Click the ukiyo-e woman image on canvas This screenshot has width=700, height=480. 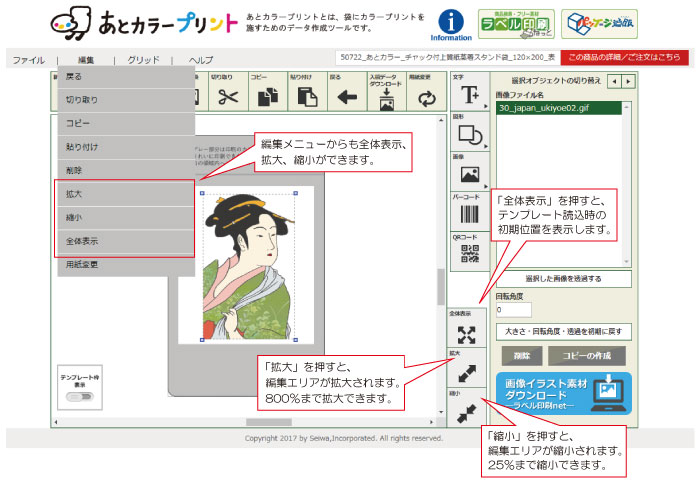tap(249, 267)
